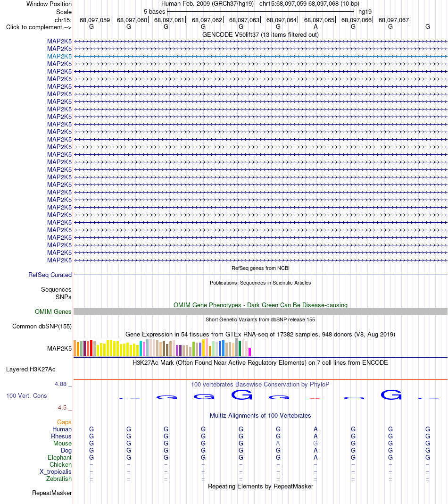Click 'Repeating Elements by RepeatMasker' title
This screenshot has height=504, width=448.
(260, 487)
